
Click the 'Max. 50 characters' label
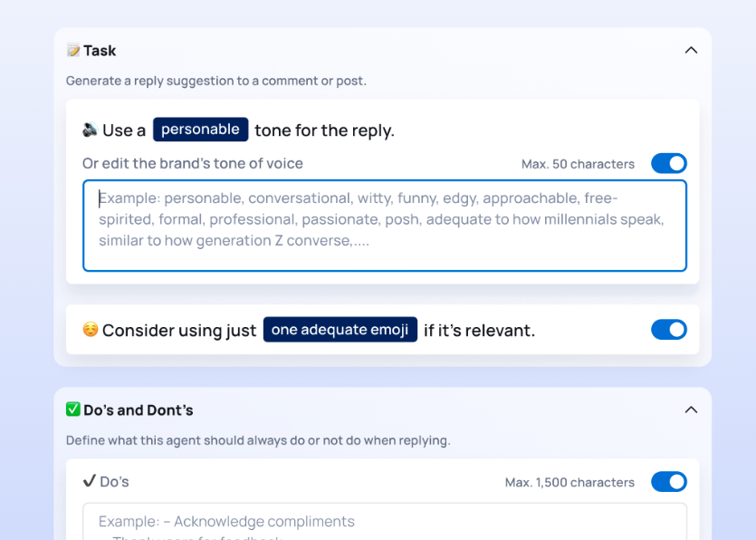click(x=578, y=164)
